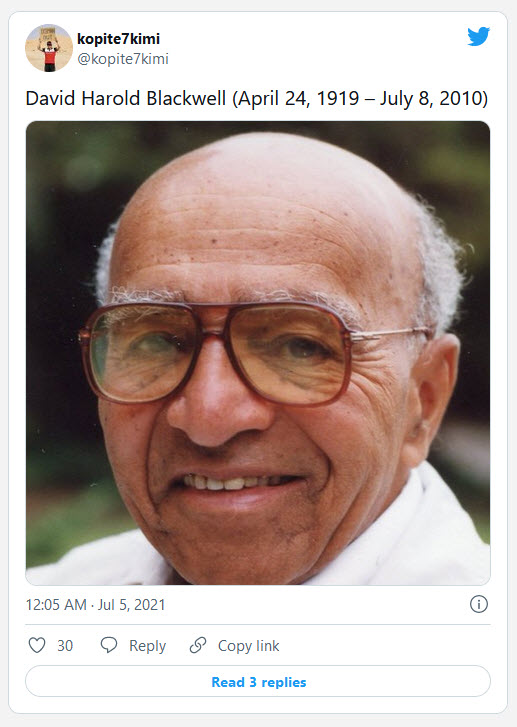The width and height of the screenshot is (517, 727).
Task: Click the David Harold Blackwell name text
Action: [x=126, y=98]
